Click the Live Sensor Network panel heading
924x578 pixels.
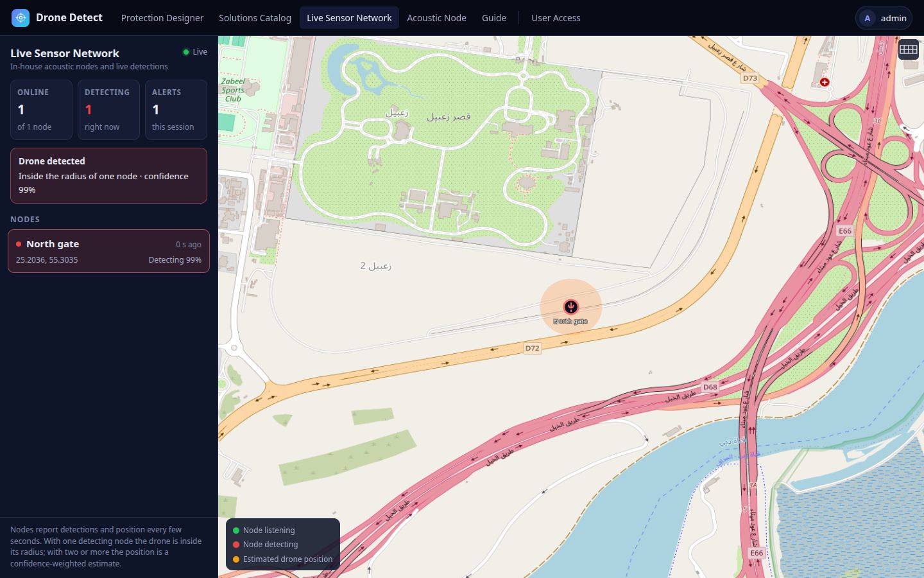pyautogui.click(x=65, y=53)
